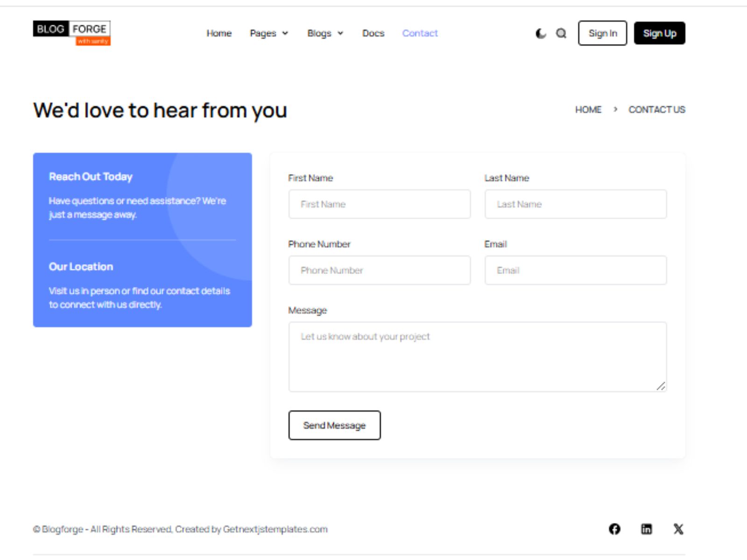
Task: Focus the First Name input field
Action: tap(379, 204)
